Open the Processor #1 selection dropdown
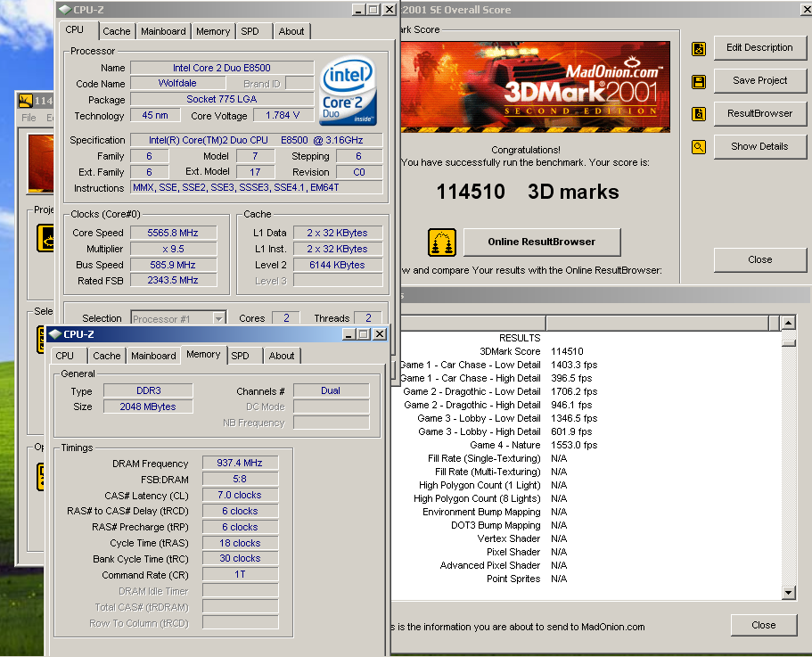 [x=219, y=318]
